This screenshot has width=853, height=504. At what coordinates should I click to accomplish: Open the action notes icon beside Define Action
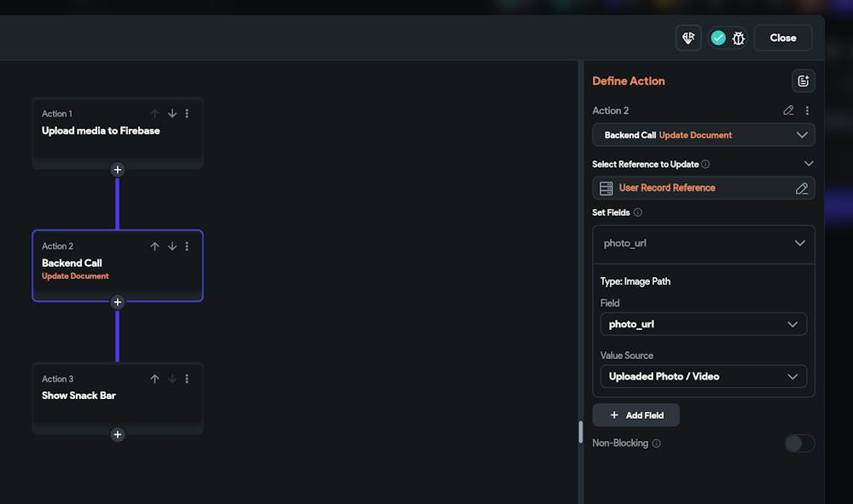[x=803, y=81]
